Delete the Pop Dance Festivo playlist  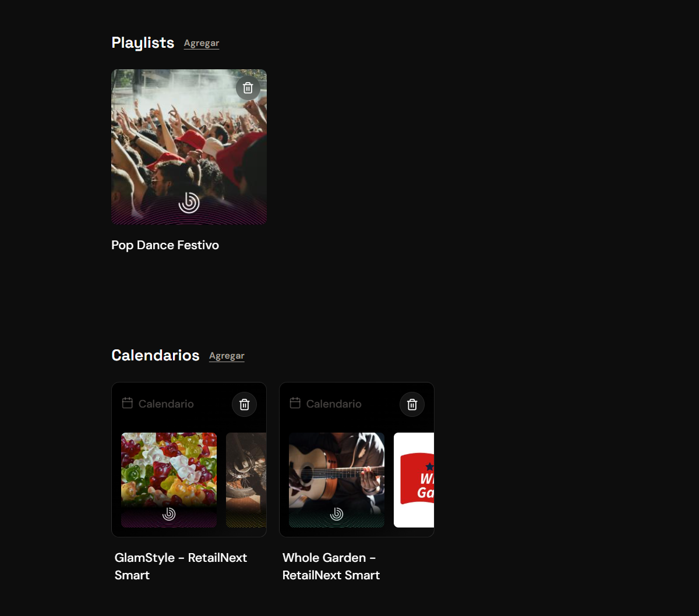click(x=248, y=88)
